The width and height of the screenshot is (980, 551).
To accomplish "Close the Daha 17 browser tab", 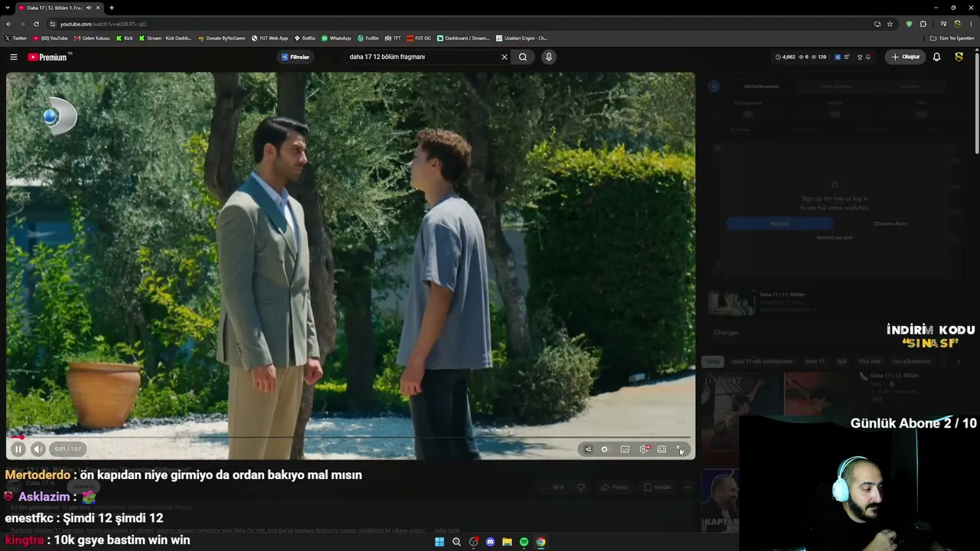I will pos(99,8).
